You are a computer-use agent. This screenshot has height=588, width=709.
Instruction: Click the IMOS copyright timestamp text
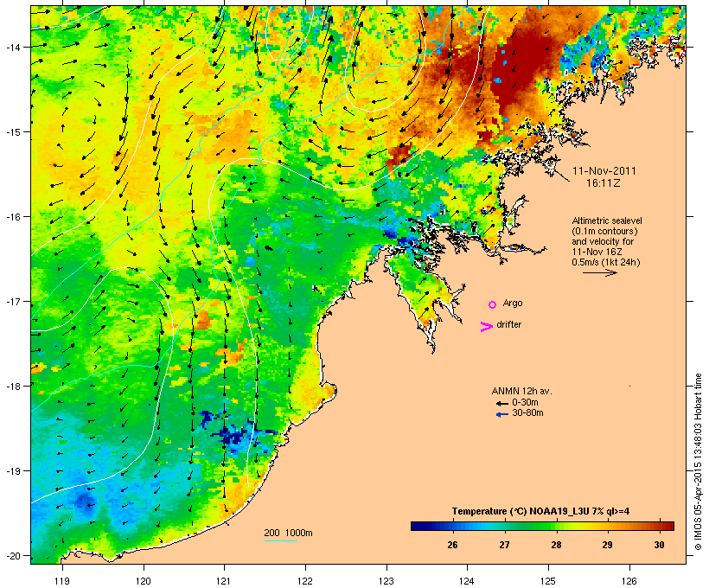(698, 462)
